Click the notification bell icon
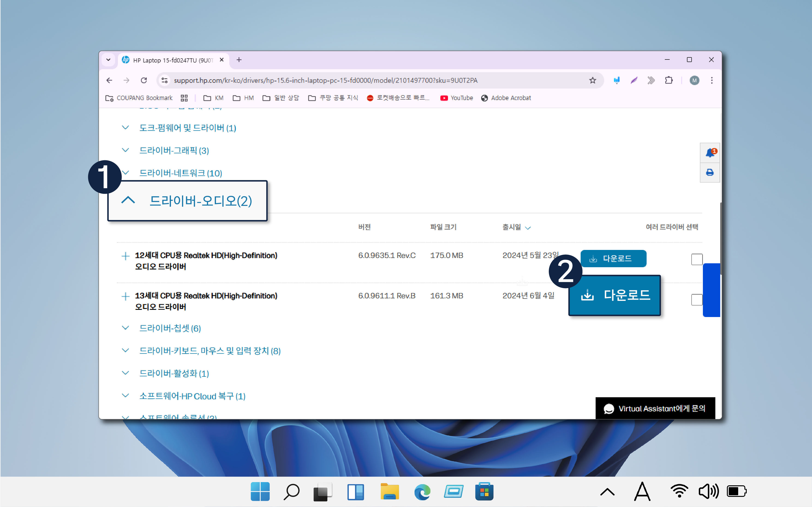 (710, 153)
